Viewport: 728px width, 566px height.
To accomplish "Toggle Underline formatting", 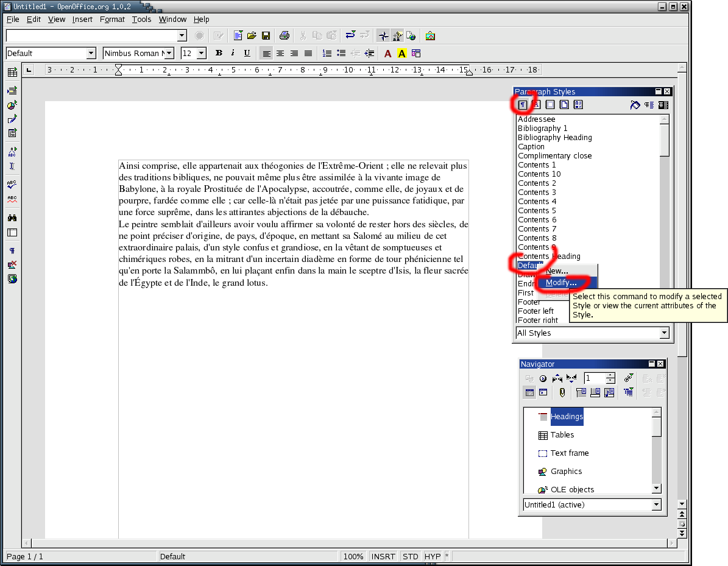I will click(247, 53).
